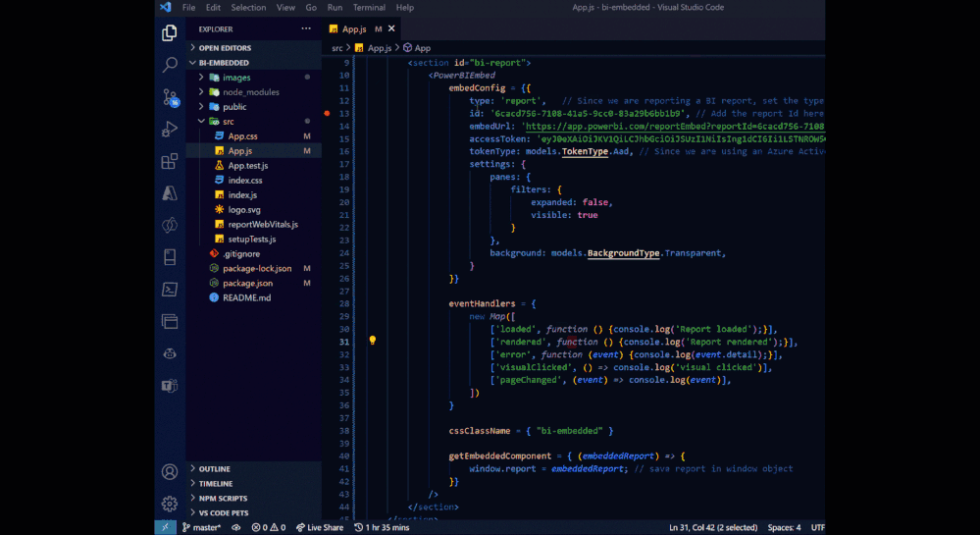Open the Extensions view icon

click(x=170, y=161)
